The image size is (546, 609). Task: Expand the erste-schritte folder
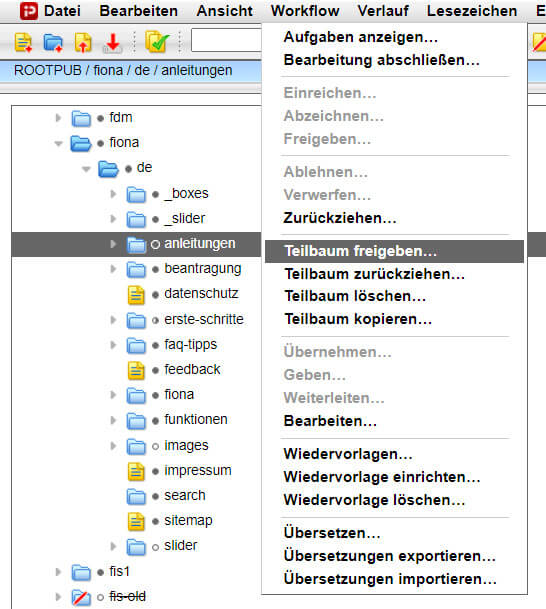113,320
